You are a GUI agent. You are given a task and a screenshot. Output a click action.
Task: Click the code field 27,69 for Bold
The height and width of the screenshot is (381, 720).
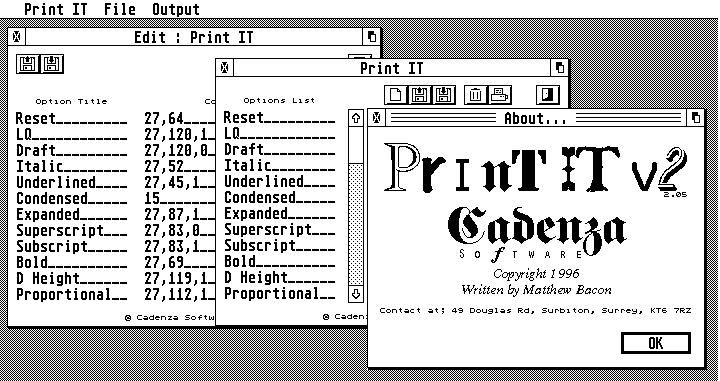click(x=180, y=263)
